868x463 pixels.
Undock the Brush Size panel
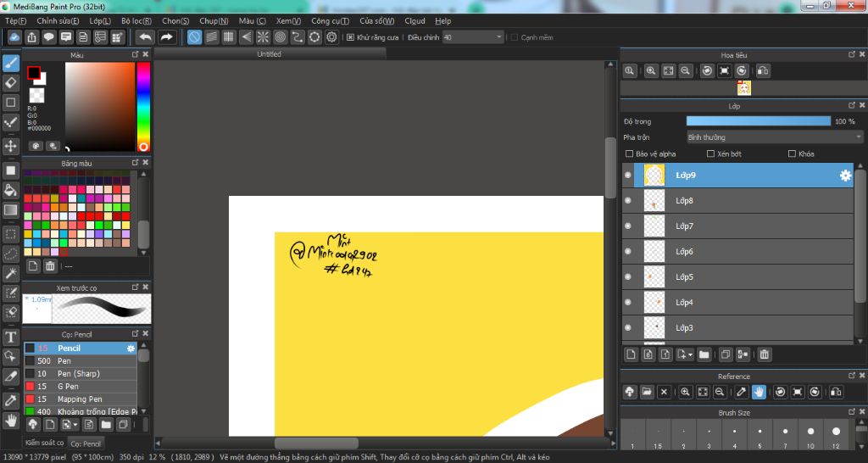(852, 411)
